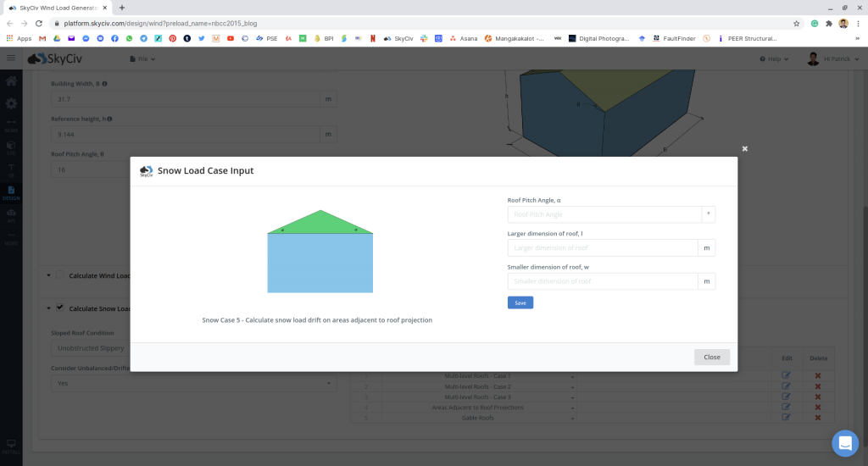The height and width of the screenshot is (466, 868).
Task: Click the X icon above the modal
Action: [x=745, y=148]
